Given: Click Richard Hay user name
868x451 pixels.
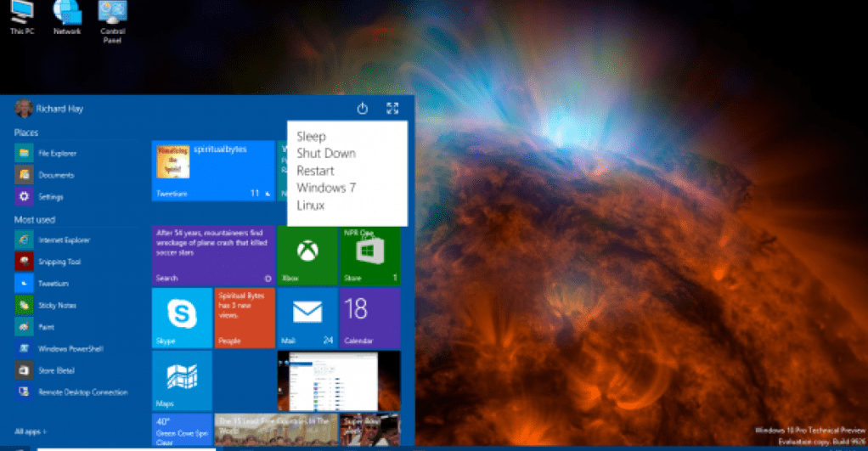Looking at the screenshot, I should coord(59,109).
